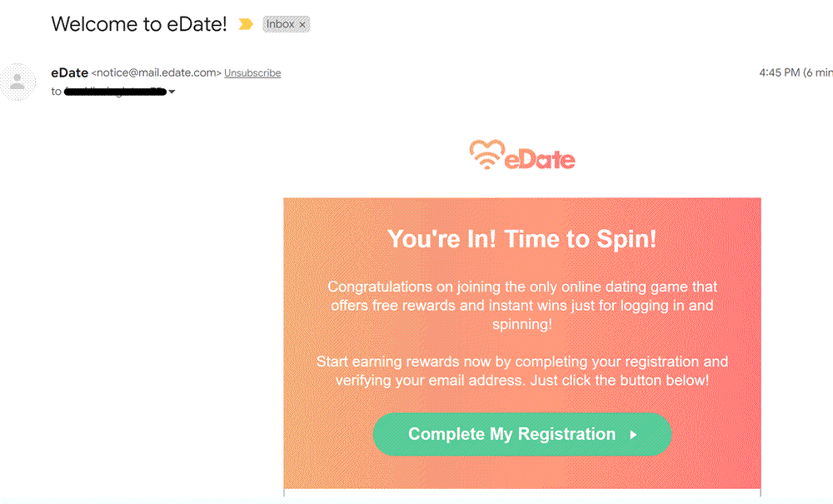833x504 pixels.
Task: Click Complete My Registration button
Action: pyautogui.click(x=522, y=434)
